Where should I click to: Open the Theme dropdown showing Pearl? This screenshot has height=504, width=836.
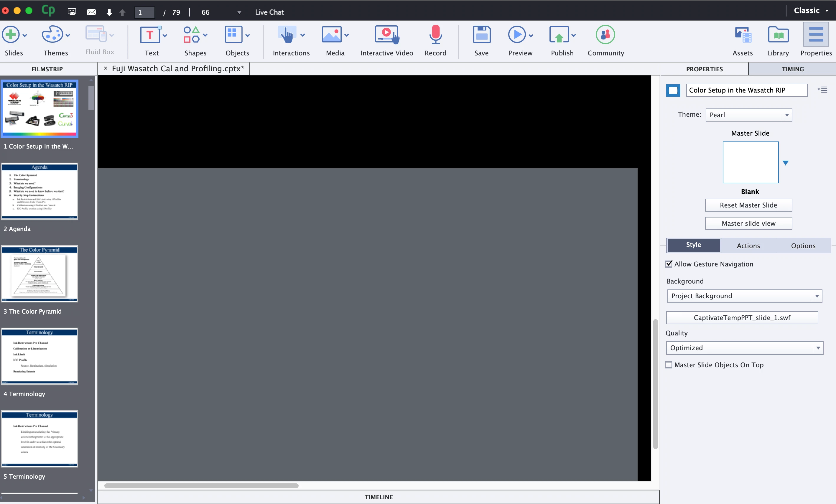[748, 115]
